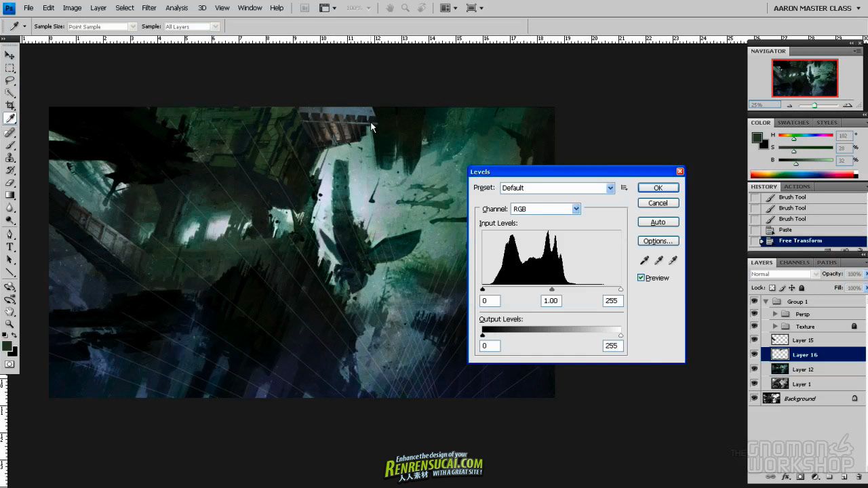Viewport: 868px width, 488px height.
Task: Click OK in Levels dialog
Action: [658, 188]
